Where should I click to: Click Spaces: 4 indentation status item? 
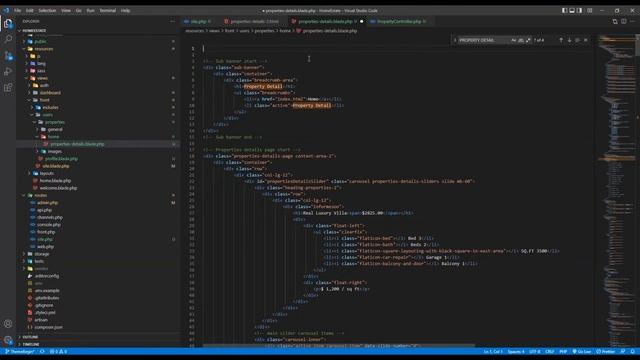(516, 351)
